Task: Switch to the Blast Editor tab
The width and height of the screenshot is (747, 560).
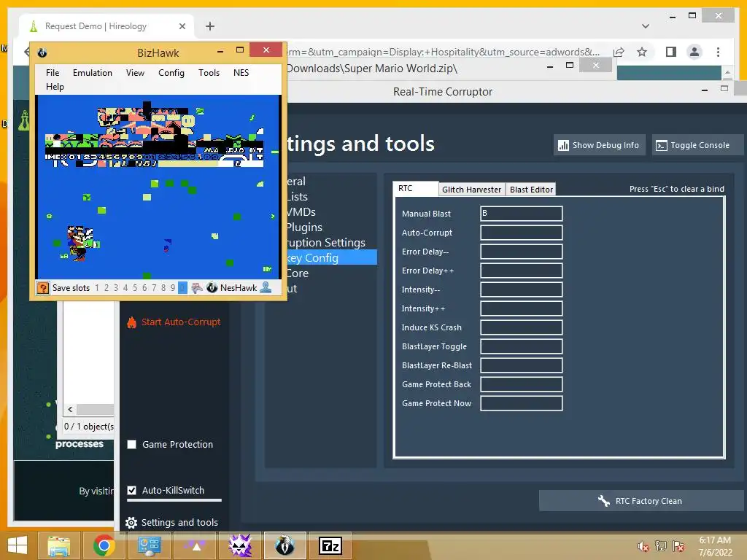Action: coord(531,190)
